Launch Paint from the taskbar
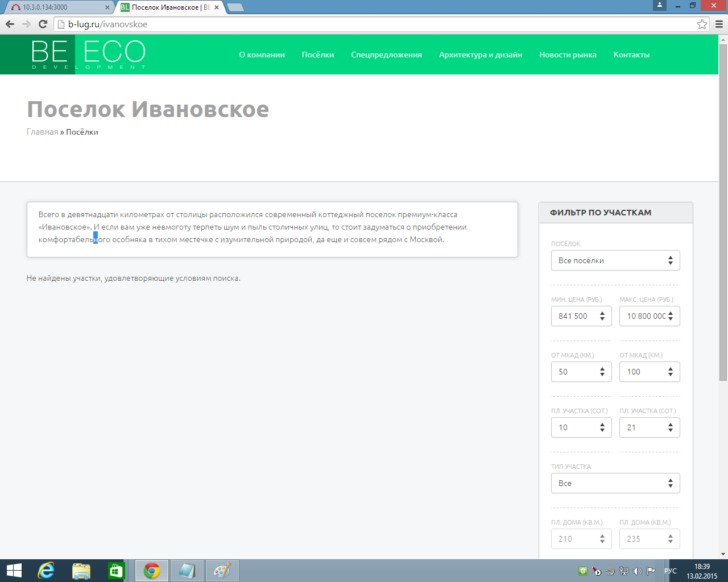This screenshot has width=728, height=582. (222, 570)
